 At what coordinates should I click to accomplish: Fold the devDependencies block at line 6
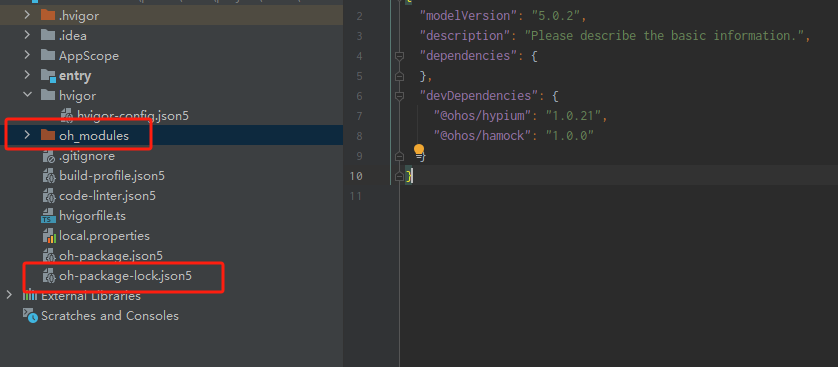coord(399,96)
